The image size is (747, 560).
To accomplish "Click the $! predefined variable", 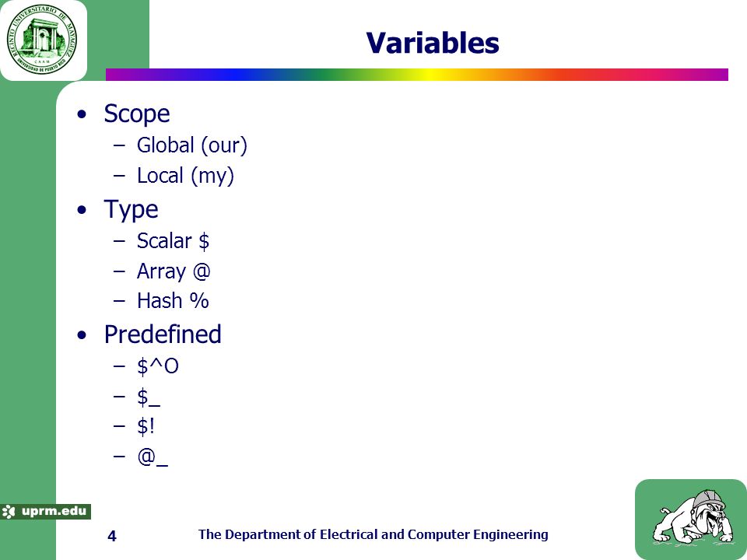I will (x=146, y=426).
